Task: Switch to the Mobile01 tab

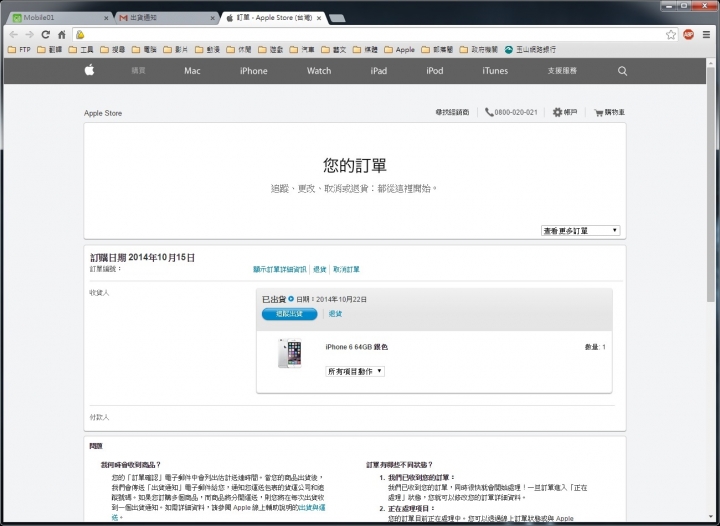Action: (x=59, y=18)
